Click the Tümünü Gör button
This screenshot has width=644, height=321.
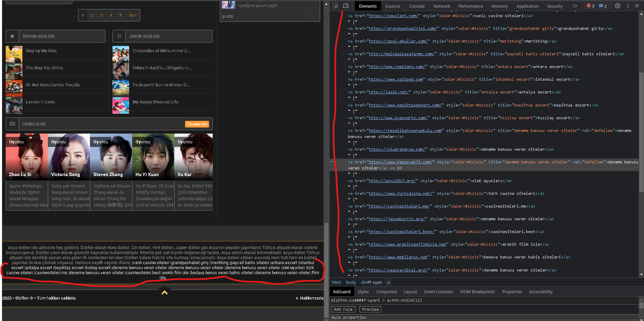(197, 124)
